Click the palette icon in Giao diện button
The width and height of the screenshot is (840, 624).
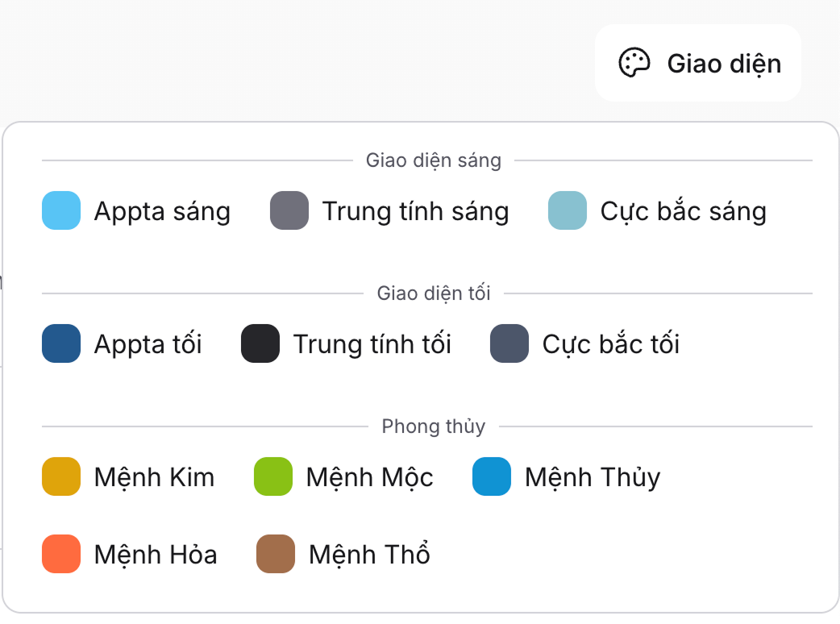(x=634, y=63)
